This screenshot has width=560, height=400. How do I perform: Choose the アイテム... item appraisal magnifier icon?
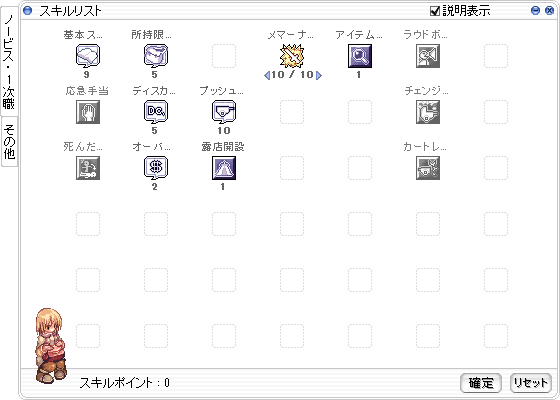pos(360,56)
